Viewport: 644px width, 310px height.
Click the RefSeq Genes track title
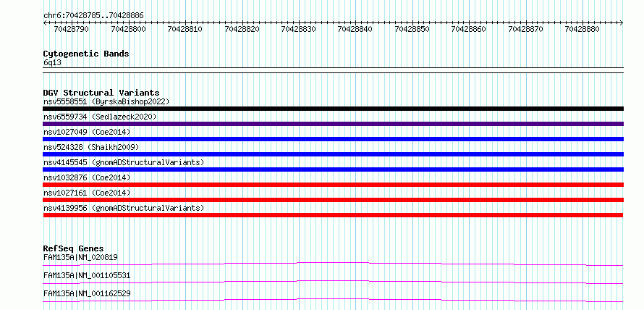74,248
